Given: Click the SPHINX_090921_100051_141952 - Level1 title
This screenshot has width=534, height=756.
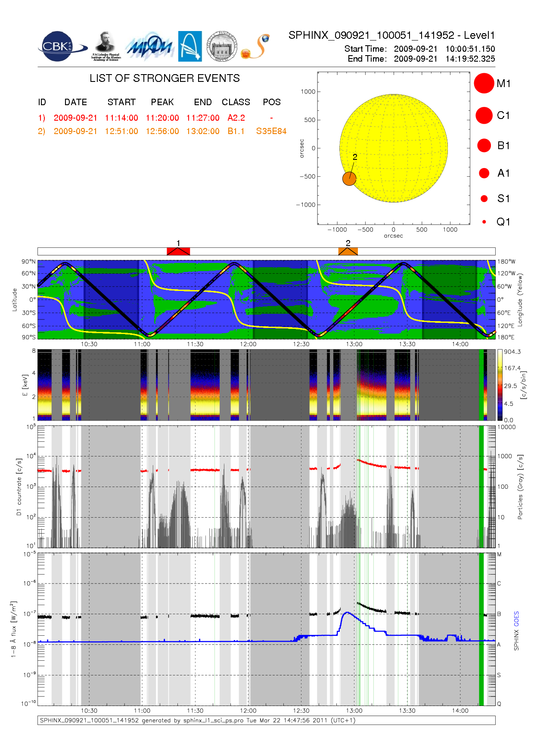Looking at the screenshot, I should click(x=392, y=35).
